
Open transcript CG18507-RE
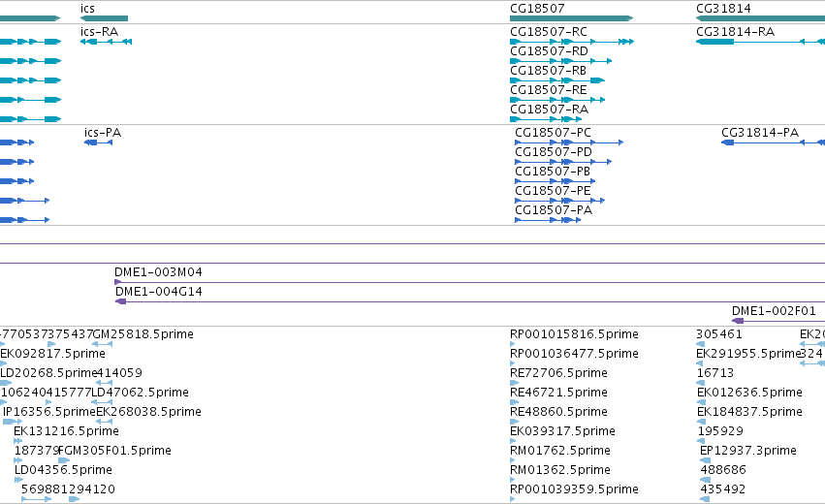pyautogui.click(x=549, y=90)
